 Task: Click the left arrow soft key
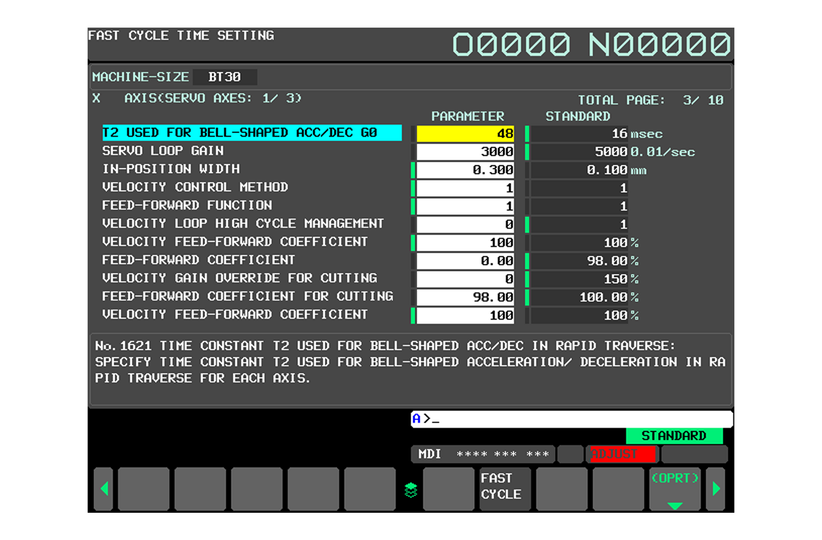pyautogui.click(x=103, y=489)
